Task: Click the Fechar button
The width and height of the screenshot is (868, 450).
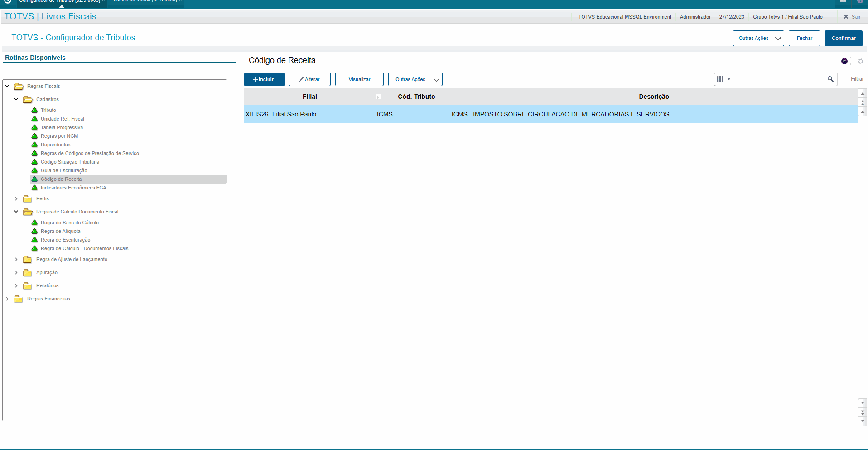Action: click(805, 38)
